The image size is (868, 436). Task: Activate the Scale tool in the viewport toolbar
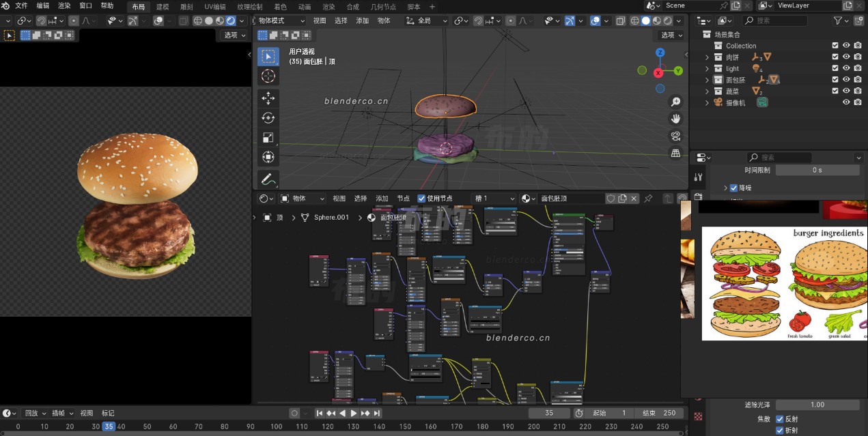(268, 138)
